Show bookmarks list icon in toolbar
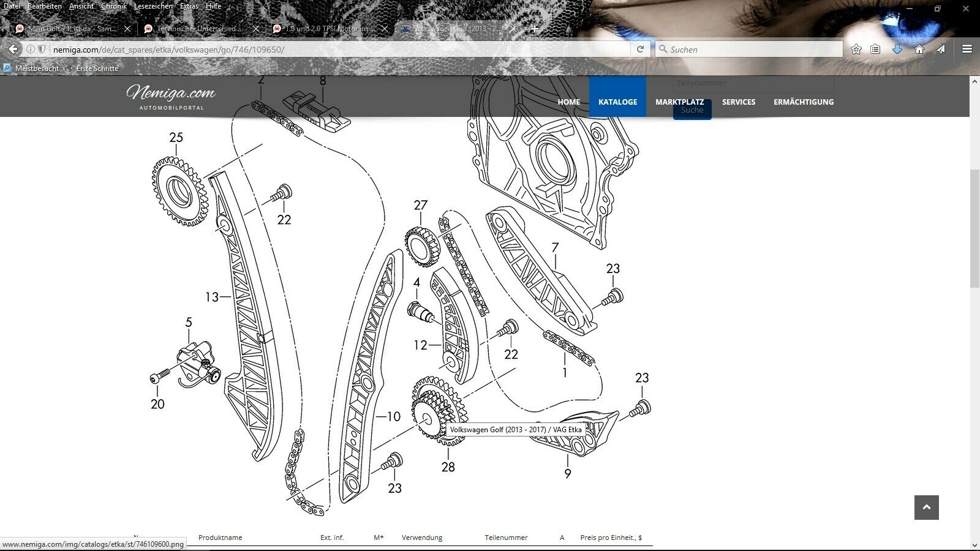The width and height of the screenshot is (980, 551). click(876, 49)
